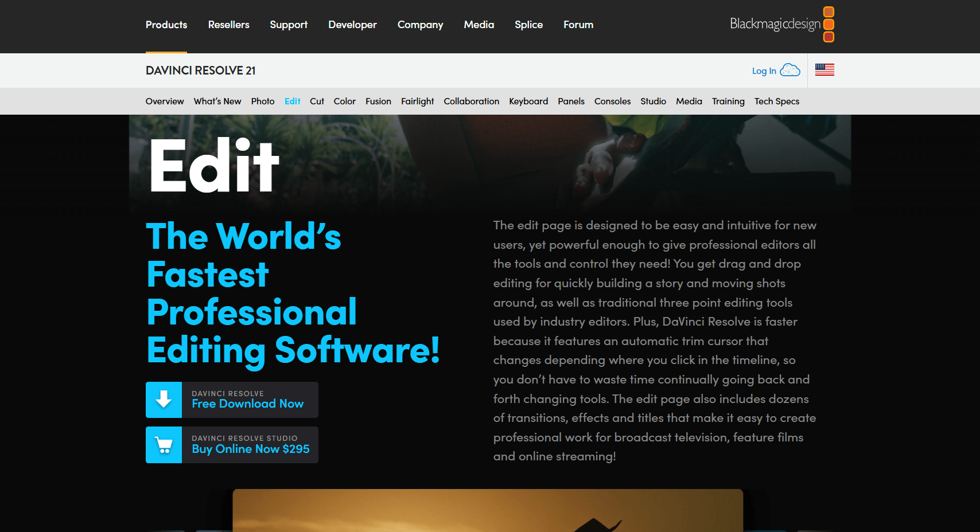Open the Color tab
The image size is (980, 532).
[x=345, y=101]
